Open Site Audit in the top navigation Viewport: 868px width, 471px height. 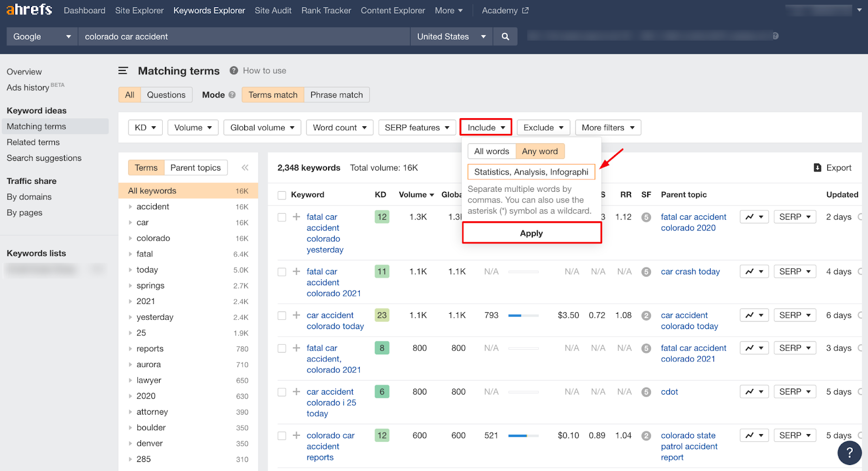(273, 10)
